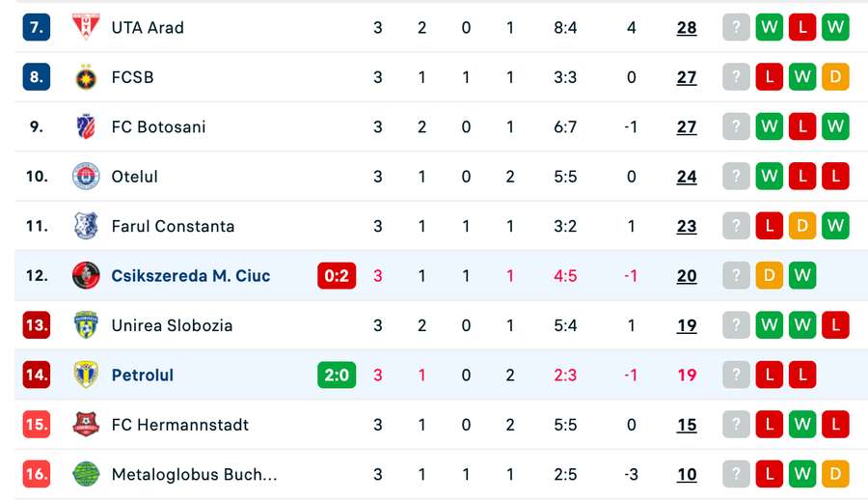Click the Petrolul club crest
This screenshot has height=501, width=868.
tap(86, 375)
